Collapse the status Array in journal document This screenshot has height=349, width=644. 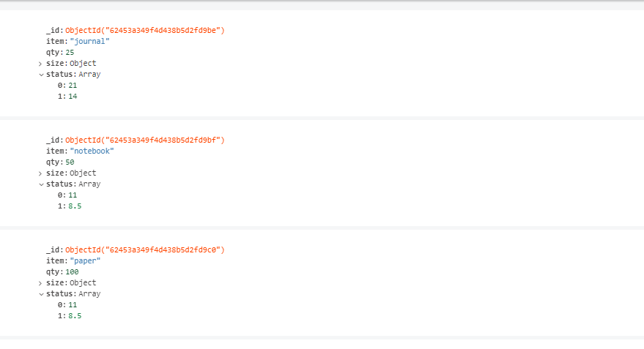click(x=41, y=75)
